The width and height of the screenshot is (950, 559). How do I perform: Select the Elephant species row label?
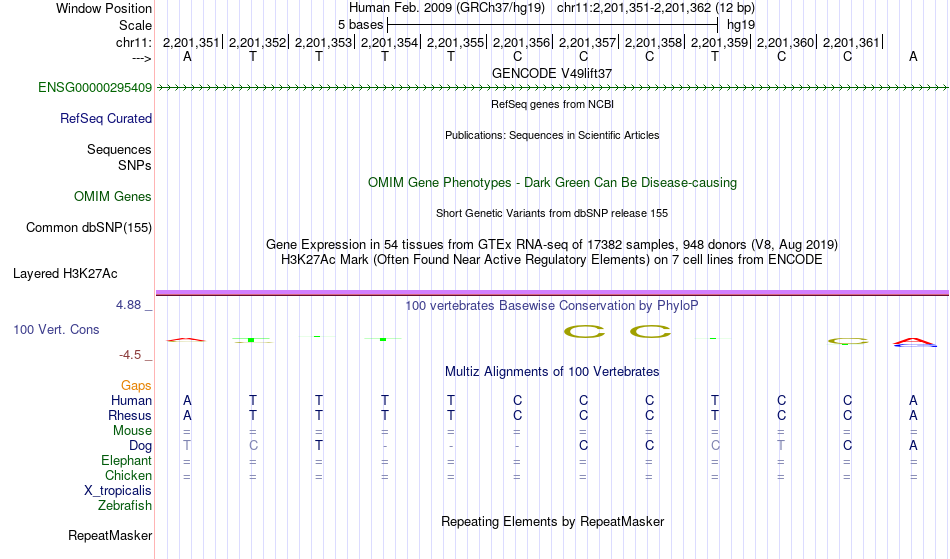tap(127, 461)
